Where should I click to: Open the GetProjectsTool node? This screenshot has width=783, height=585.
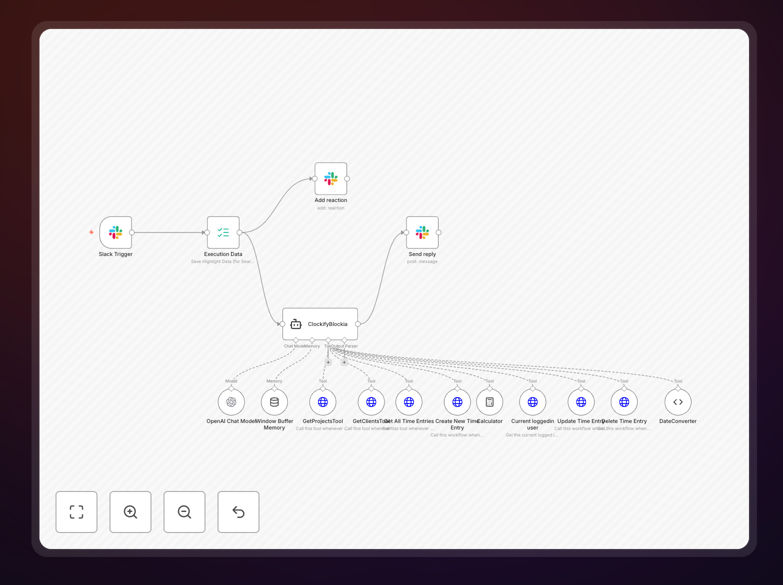323,402
